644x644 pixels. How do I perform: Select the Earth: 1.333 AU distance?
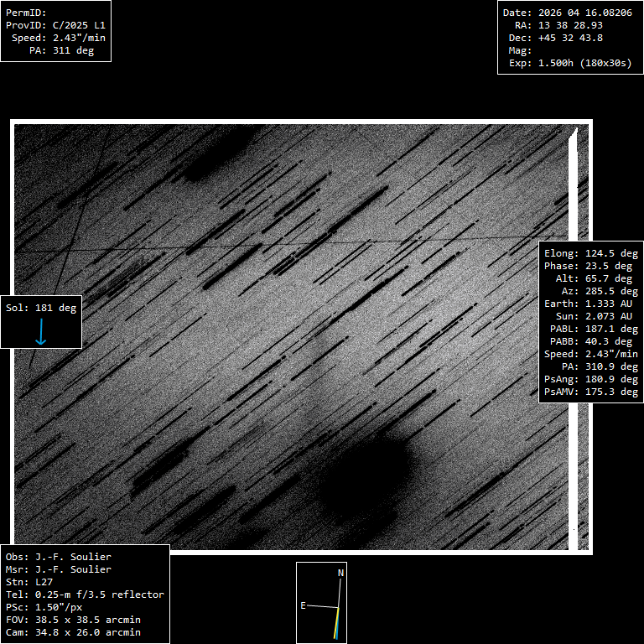591,304
